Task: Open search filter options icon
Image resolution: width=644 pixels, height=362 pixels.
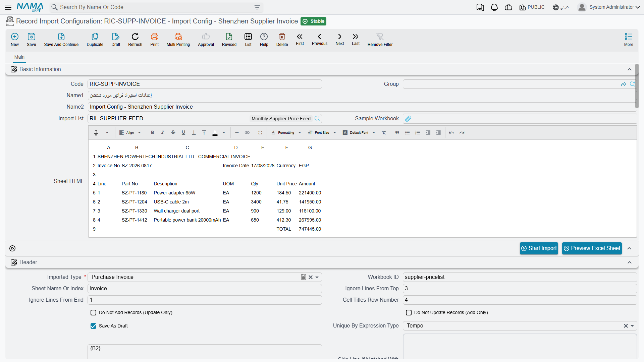Action: 257,7
